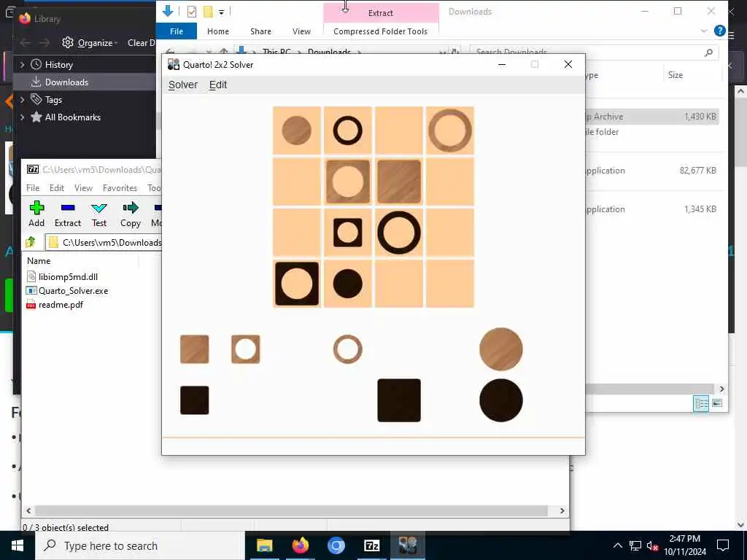The image size is (747, 560).
Task: Switch to Share tab in Explorer
Action: tap(260, 31)
